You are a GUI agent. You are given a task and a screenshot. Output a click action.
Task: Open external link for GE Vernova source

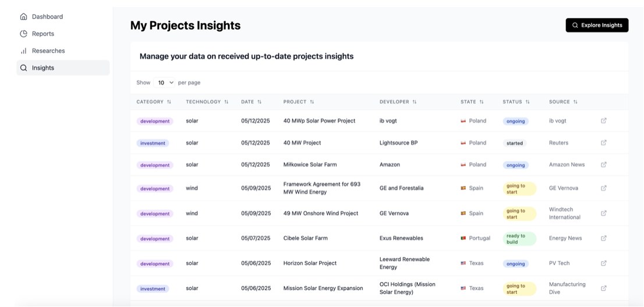click(x=603, y=188)
